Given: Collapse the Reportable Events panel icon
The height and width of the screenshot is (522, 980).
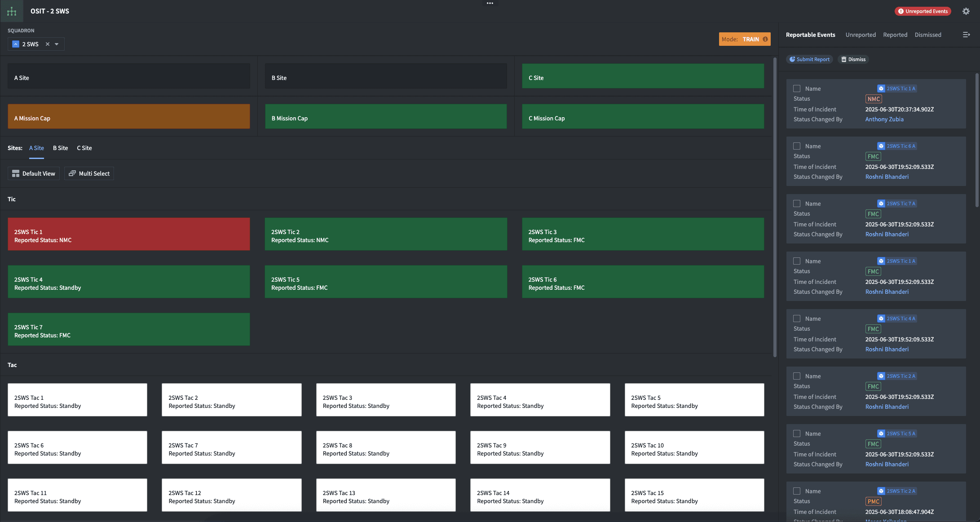Looking at the screenshot, I should click(966, 35).
